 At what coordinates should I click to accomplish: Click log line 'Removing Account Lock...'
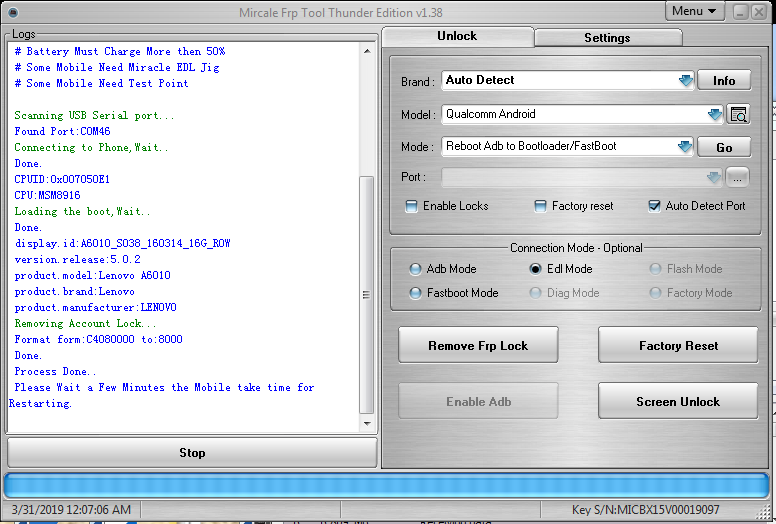coord(85,324)
